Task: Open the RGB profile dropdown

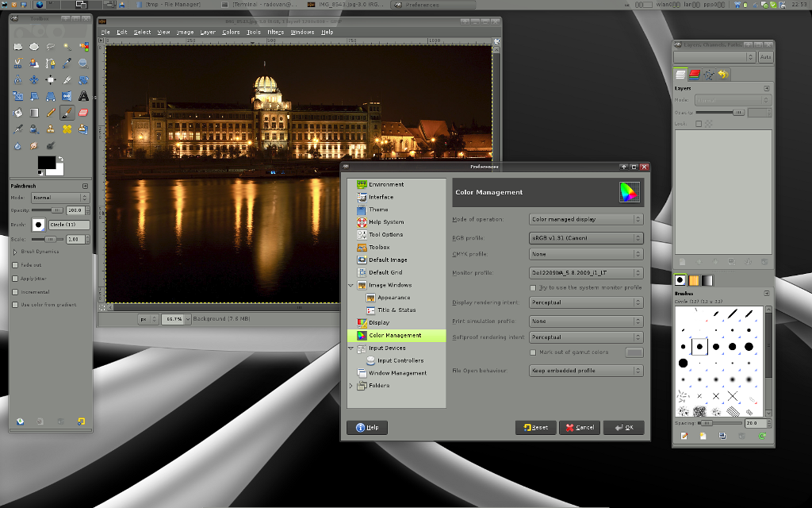Action: 585,237
